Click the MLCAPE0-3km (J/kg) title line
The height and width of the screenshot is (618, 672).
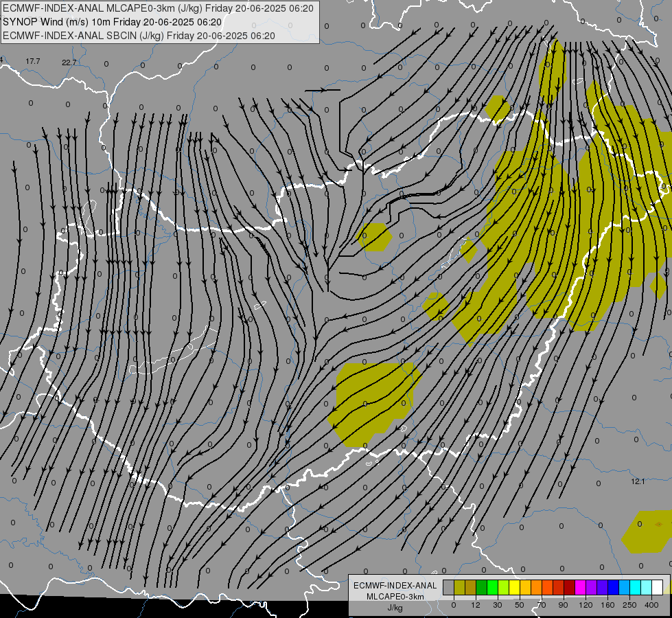[x=158, y=8]
